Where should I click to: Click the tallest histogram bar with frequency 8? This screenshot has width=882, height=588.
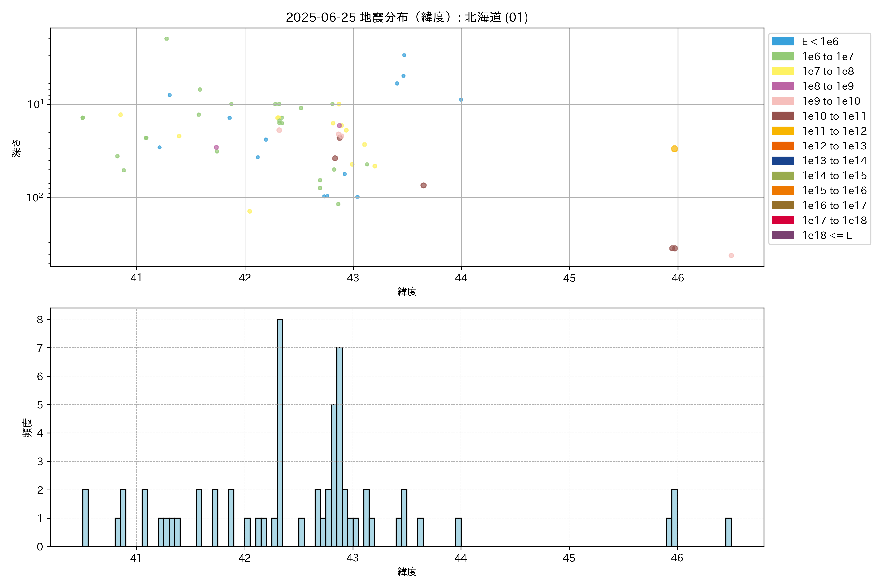coord(280,432)
